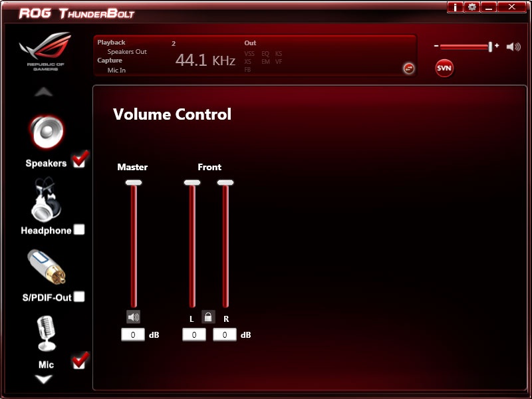Click the ROG Republic of Gamers logo
Screen dimensions: 532x399
pos(45,51)
